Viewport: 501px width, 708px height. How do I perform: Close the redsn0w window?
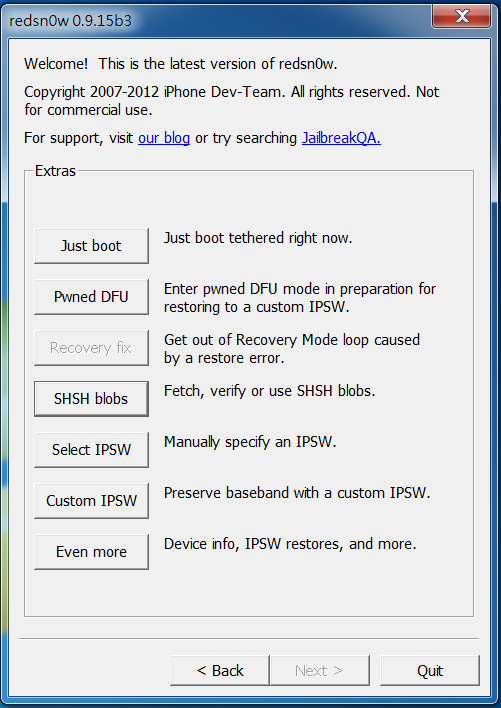click(461, 17)
